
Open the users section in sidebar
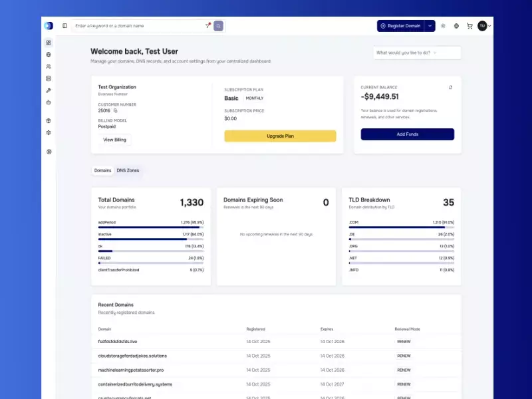click(49, 66)
